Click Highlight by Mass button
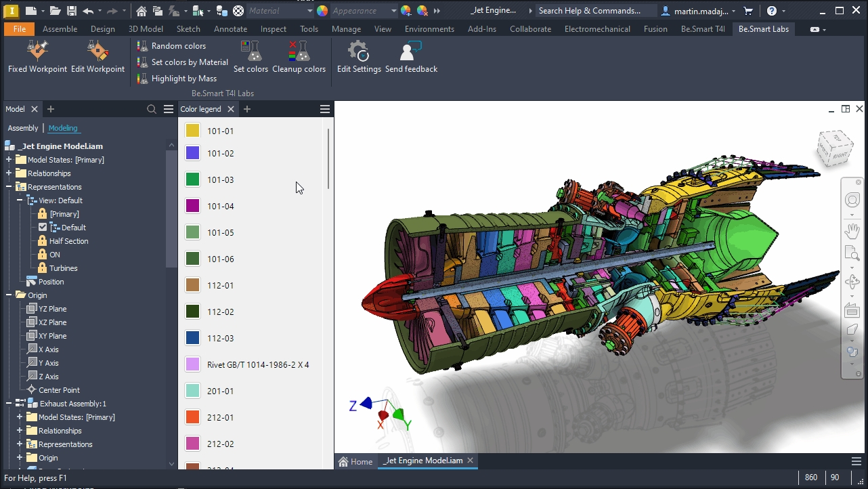This screenshot has width=868, height=489. click(x=183, y=79)
